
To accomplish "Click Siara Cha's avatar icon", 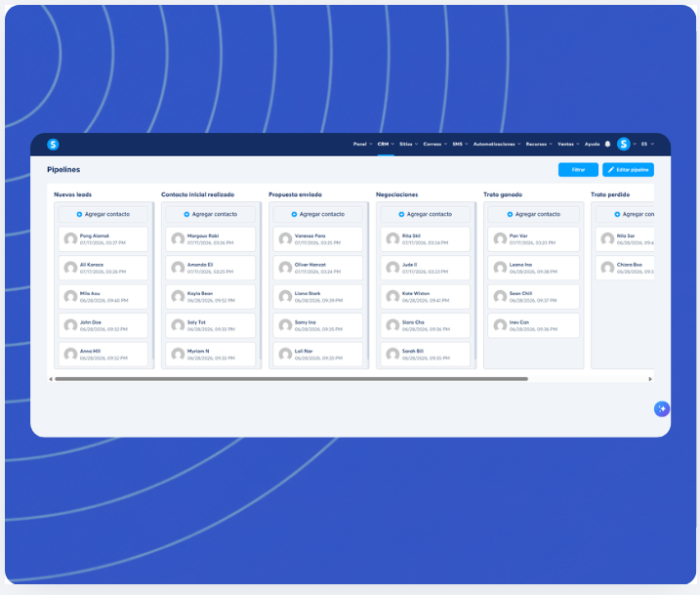I will (x=392, y=325).
